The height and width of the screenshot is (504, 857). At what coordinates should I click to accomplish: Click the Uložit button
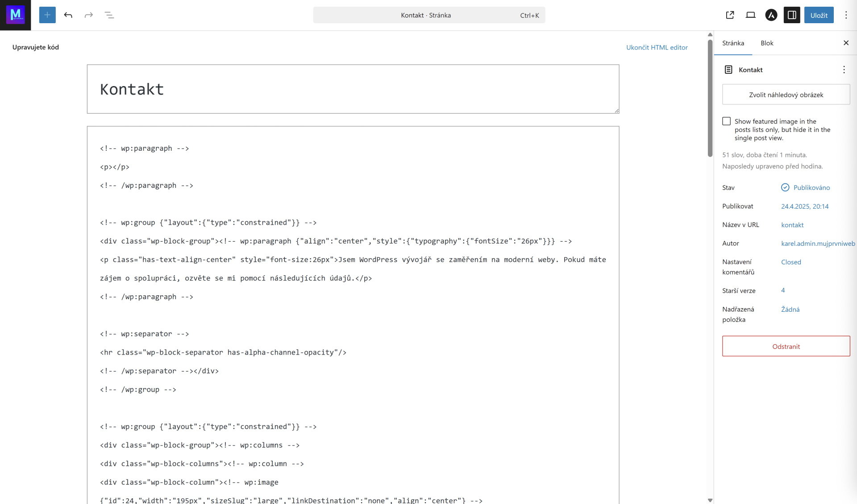click(x=819, y=15)
